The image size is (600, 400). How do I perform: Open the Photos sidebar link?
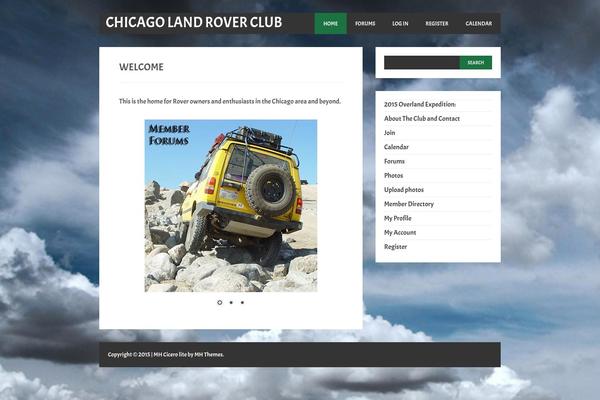pos(393,175)
